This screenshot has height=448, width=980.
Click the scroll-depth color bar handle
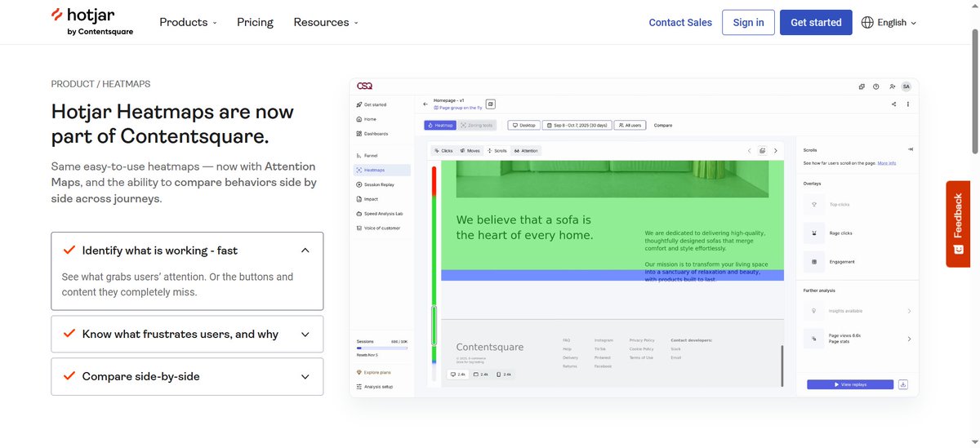click(x=434, y=326)
